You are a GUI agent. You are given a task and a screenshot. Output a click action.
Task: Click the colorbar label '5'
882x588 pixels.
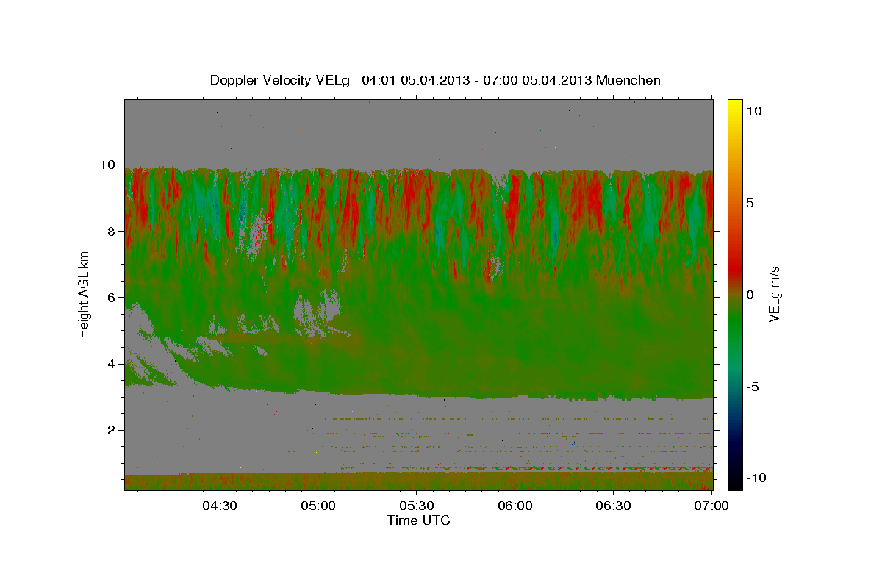(749, 202)
